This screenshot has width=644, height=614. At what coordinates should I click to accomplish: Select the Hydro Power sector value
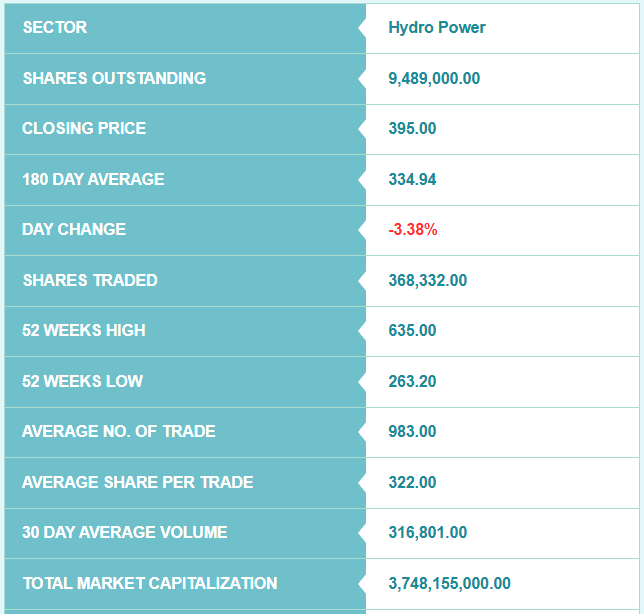click(x=437, y=28)
